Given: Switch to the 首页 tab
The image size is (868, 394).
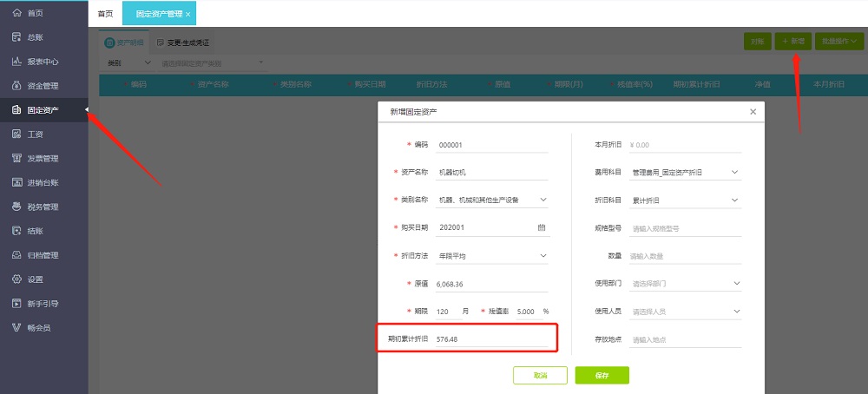Looking at the screenshot, I should click(x=105, y=14).
